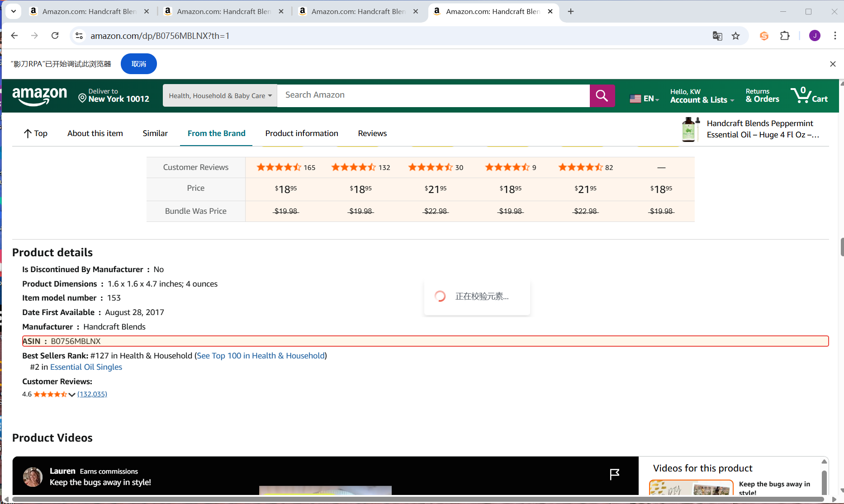Open site information icon in address bar
The height and width of the screenshot is (504, 844).
[x=79, y=36]
